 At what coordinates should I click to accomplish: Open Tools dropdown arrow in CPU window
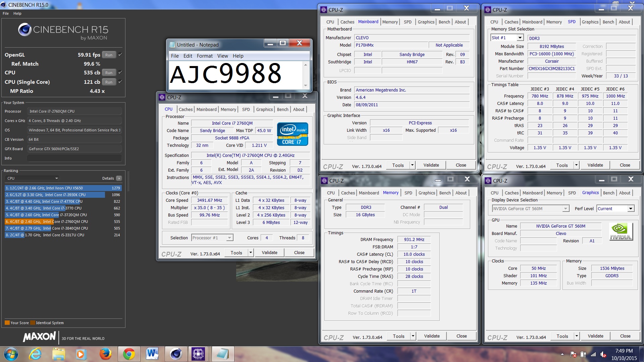tap(250, 252)
